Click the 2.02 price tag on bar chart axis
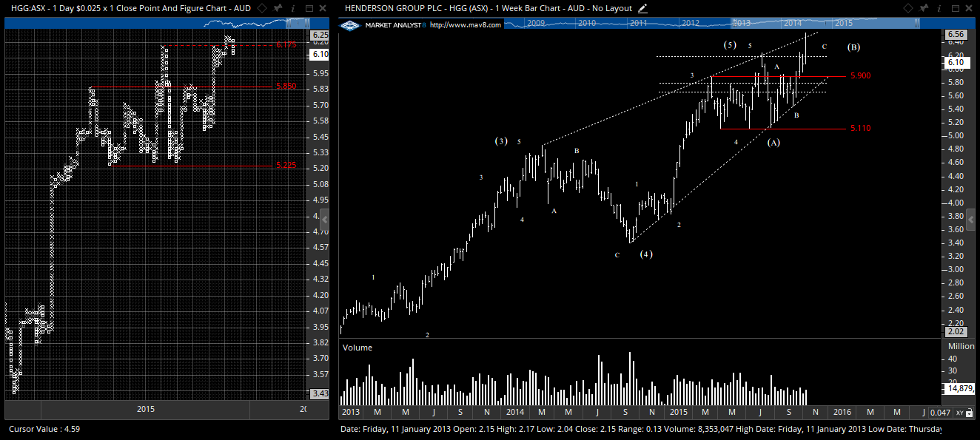The width and height of the screenshot is (980, 440). coord(956,332)
